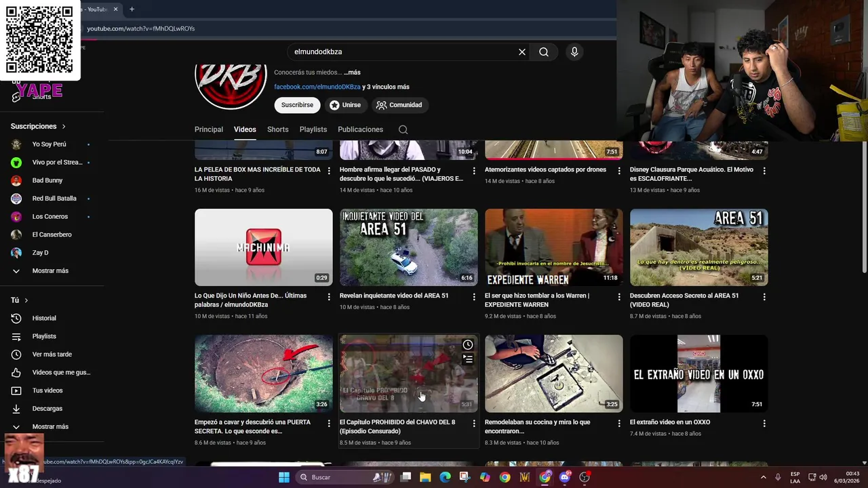This screenshot has width=868, height=488.
Task: Open Ver más tarde in sidebar
Action: 51,354
